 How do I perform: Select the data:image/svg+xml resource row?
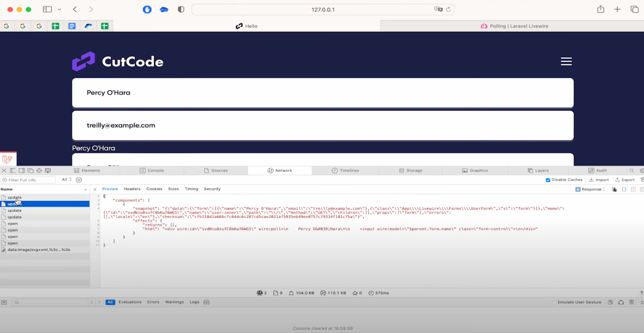click(45, 250)
